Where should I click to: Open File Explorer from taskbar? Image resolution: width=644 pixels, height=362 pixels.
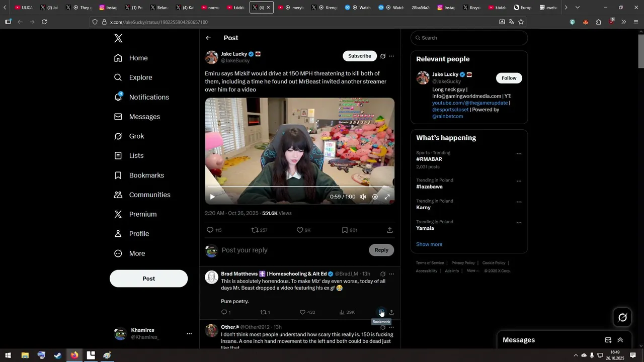click(x=25, y=355)
